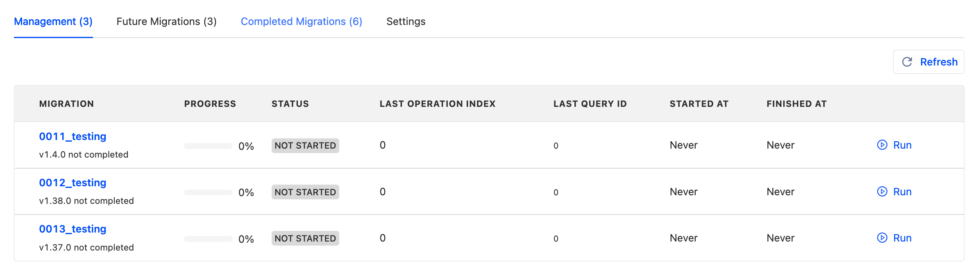Click NOT STARTED badge for 0011_testing
Image resolution: width=980 pixels, height=280 pixels.
pos(305,146)
